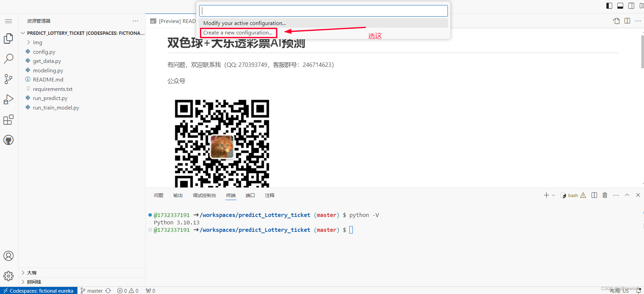This screenshot has width=644, height=294.
Task: Open the Accounts menu
Action: pyautogui.click(x=8, y=256)
